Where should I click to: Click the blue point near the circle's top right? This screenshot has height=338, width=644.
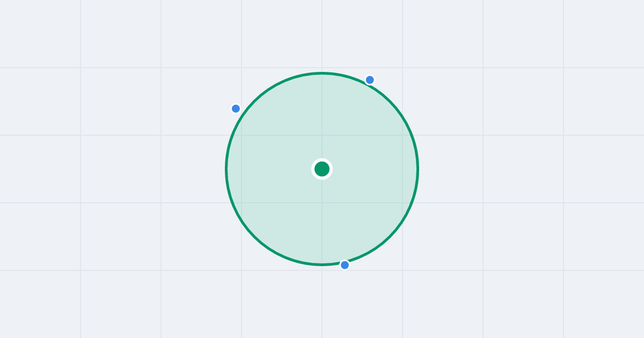(370, 80)
